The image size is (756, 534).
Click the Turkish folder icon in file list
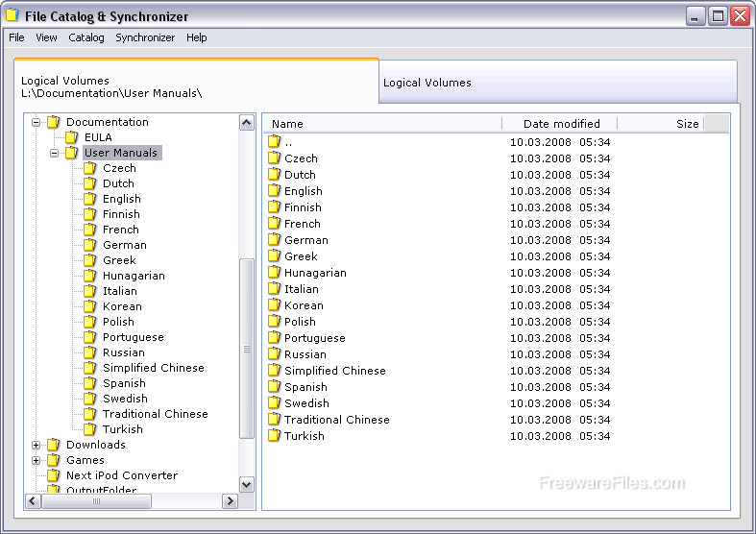pyautogui.click(x=274, y=435)
